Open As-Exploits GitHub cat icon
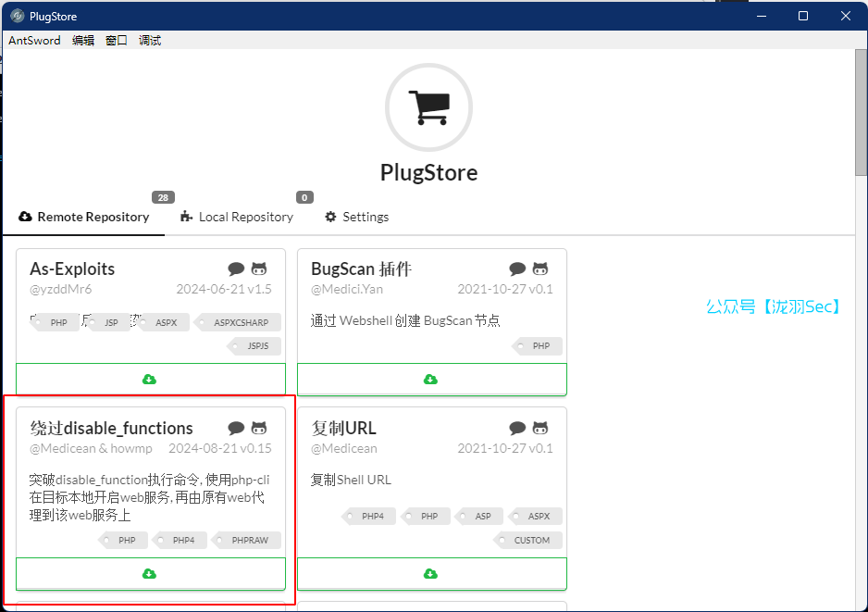868x612 pixels. [259, 269]
